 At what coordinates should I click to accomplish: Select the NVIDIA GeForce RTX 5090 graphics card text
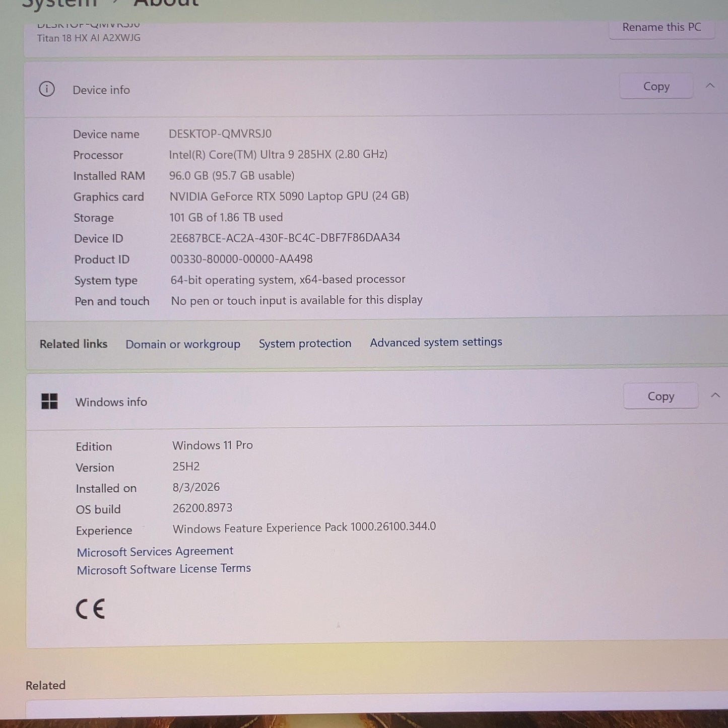[x=289, y=196]
